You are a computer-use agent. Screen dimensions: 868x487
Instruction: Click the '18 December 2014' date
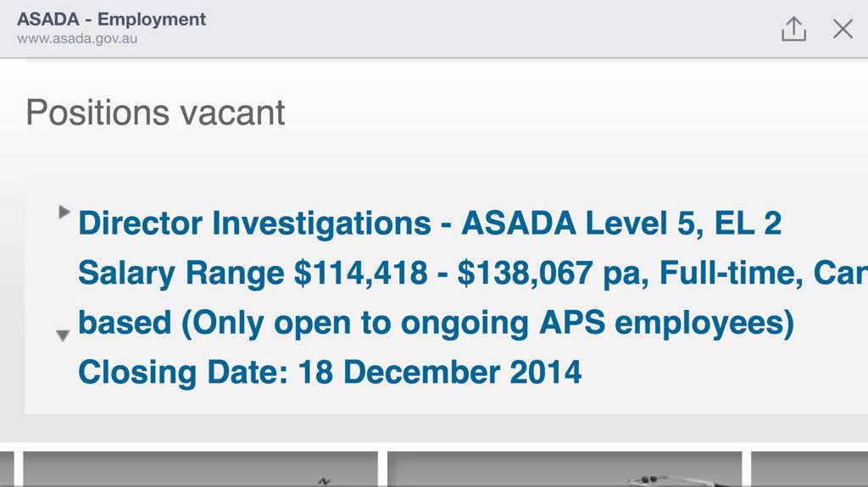[x=440, y=373]
